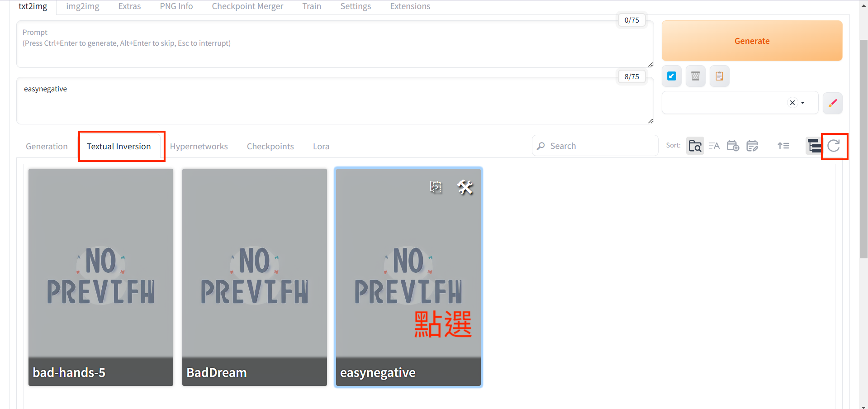Clear the prompt with the trash icon
The height and width of the screenshot is (409, 868).
click(696, 76)
